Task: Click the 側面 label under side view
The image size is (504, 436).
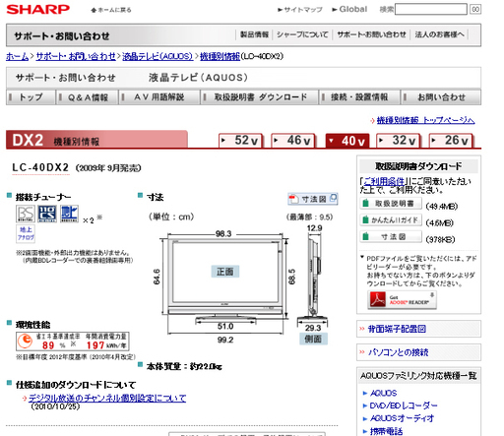Action: click(x=313, y=339)
